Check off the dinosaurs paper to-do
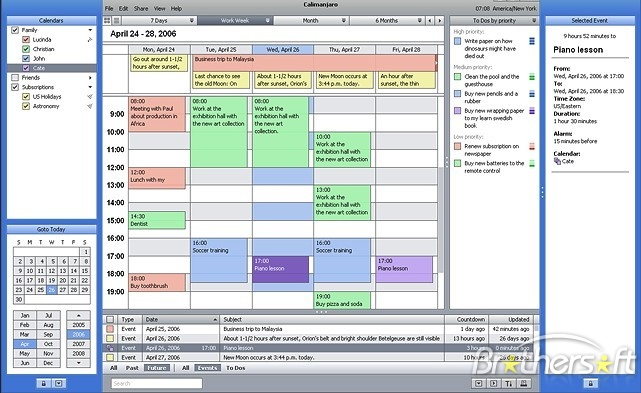The image size is (641, 393). [x=457, y=41]
